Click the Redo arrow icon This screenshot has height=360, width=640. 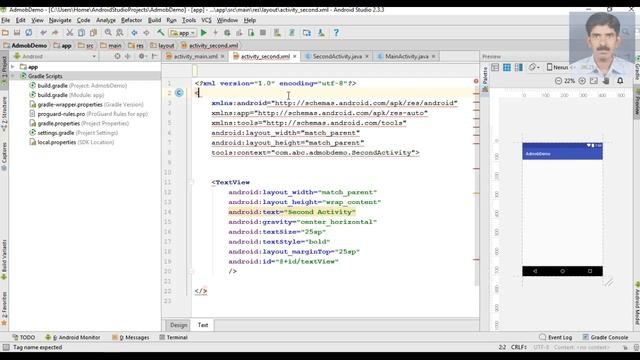coord(55,33)
